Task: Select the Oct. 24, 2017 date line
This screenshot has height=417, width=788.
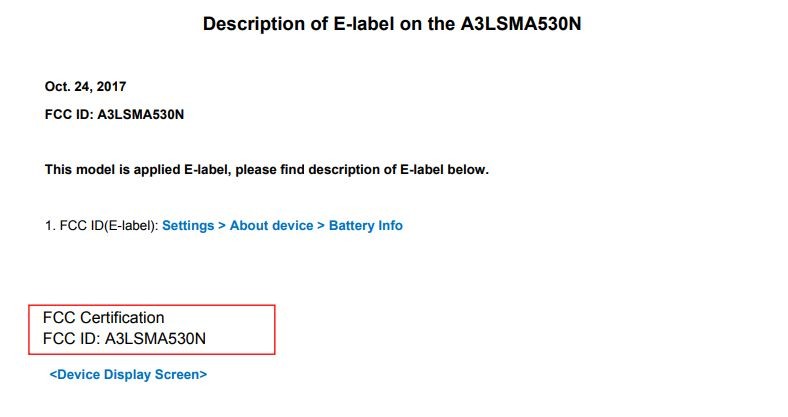Action: click(85, 86)
